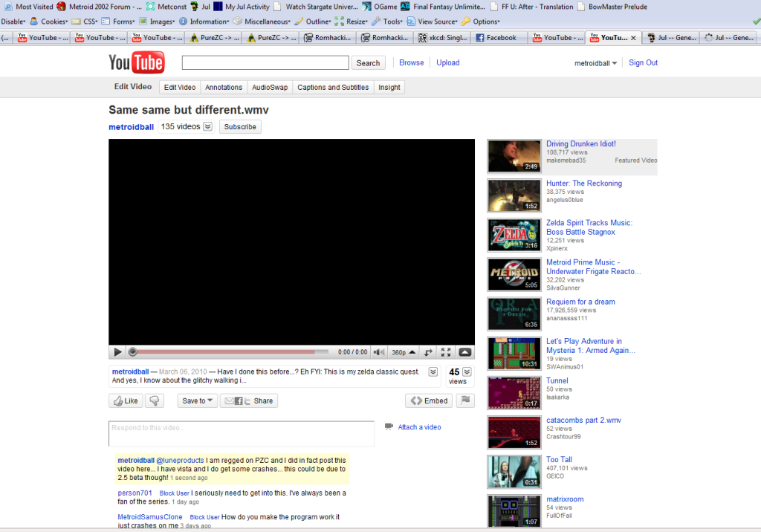761x532 pixels.
Task: Open the 135 videos dropdown arrow
Action: (x=208, y=127)
